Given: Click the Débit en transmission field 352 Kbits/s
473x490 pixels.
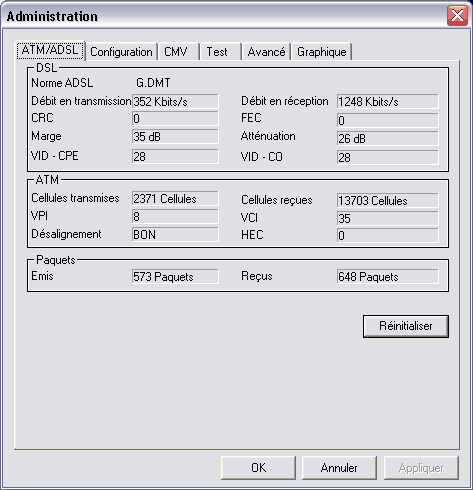Looking at the screenshot, I should pos(175,101).
